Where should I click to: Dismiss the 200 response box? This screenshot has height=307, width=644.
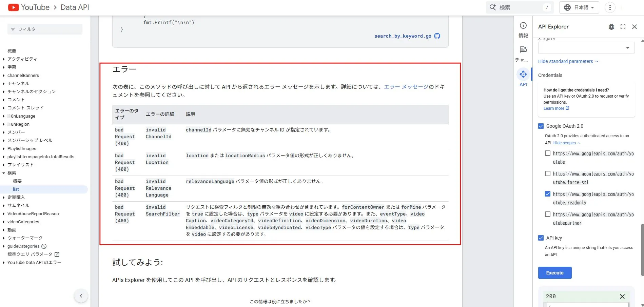coord(622,296)
